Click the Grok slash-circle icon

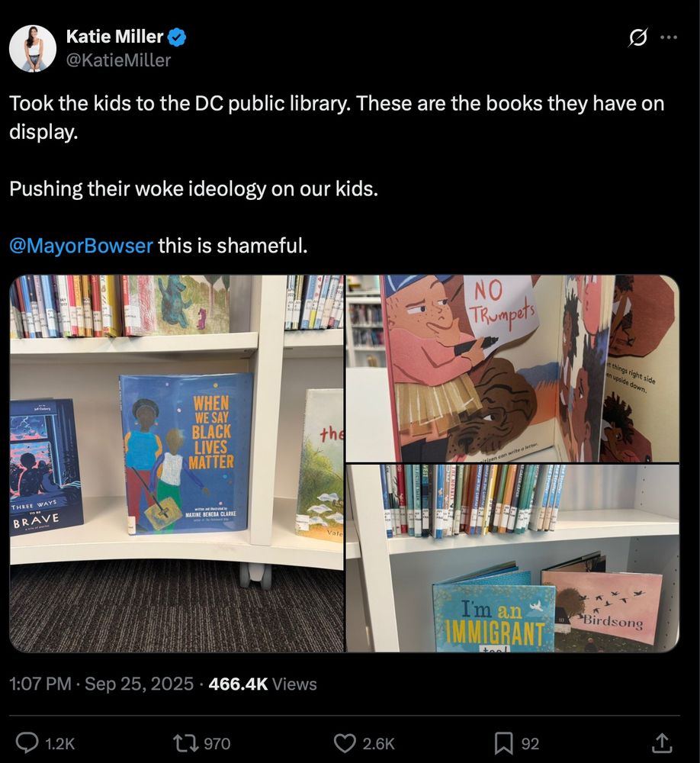pyautogui.click(x=637, y=37)
